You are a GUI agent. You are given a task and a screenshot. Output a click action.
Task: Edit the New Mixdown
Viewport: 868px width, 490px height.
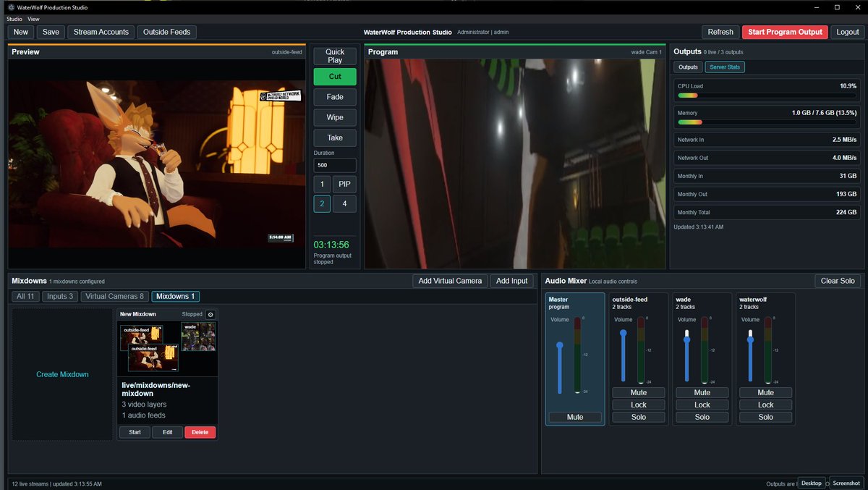coord(167,432)
